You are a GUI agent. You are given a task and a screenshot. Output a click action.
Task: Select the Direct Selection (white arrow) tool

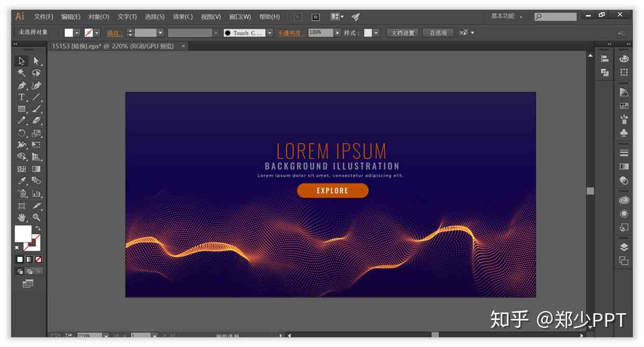[x=36, y=61]
